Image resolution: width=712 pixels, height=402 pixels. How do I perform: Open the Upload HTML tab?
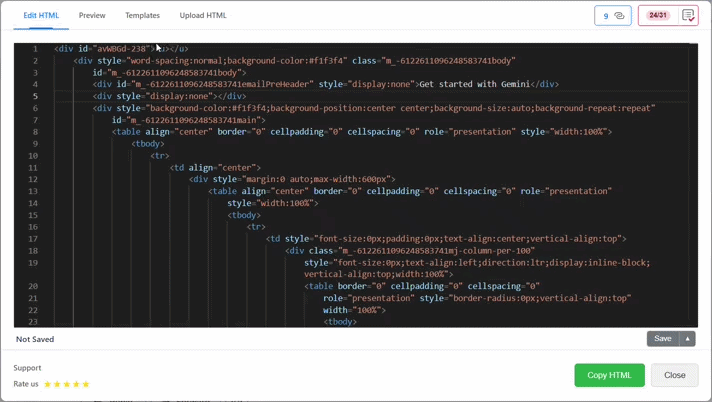(203, 15)
